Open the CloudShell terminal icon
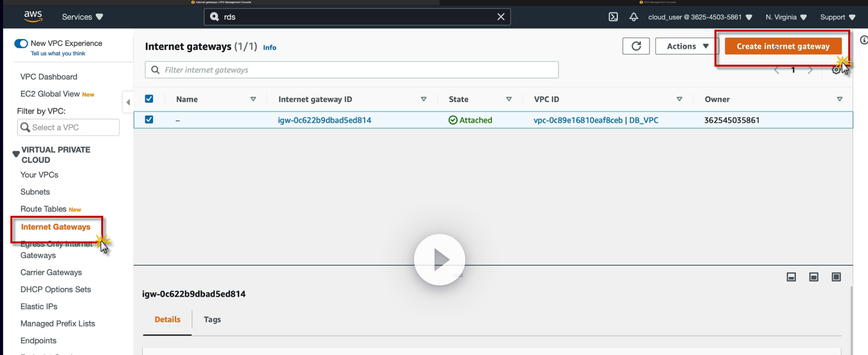868x355 pixels. pos(613,17)
